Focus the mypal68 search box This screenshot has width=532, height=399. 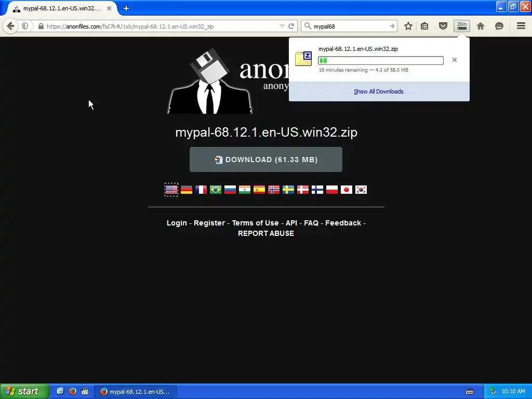[350, 26]
